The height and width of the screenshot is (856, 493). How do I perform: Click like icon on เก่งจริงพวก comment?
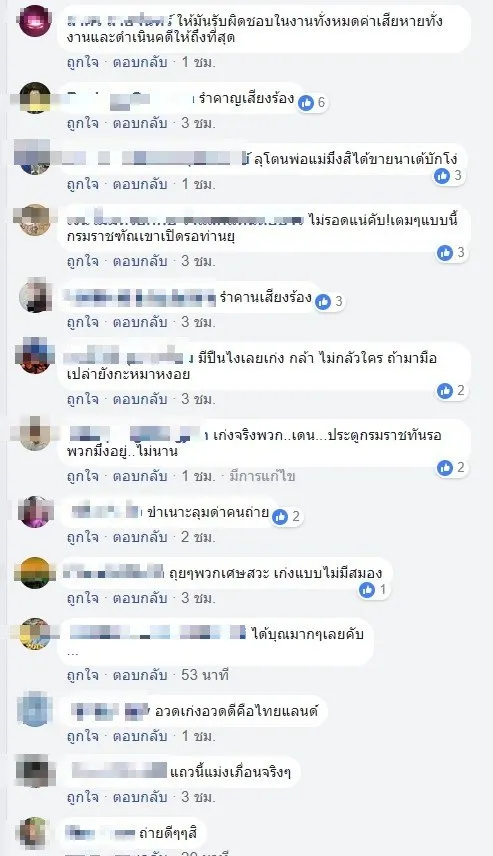tap(445, 467)
